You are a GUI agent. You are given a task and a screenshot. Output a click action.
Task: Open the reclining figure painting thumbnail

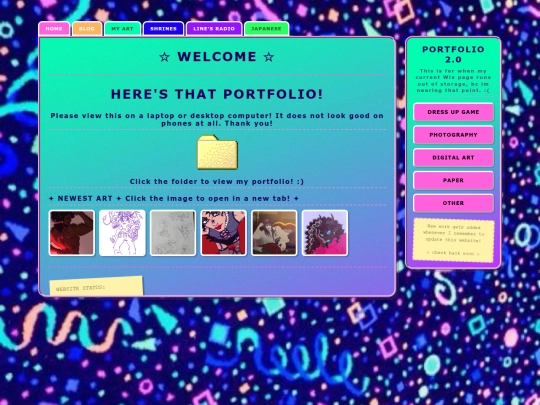[x=274, y=233]
